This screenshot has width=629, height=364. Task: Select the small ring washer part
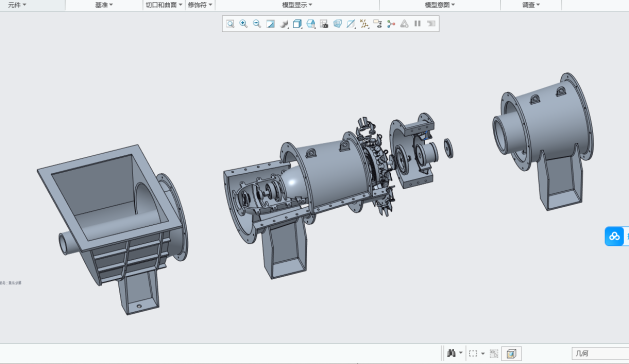[448, 148]
